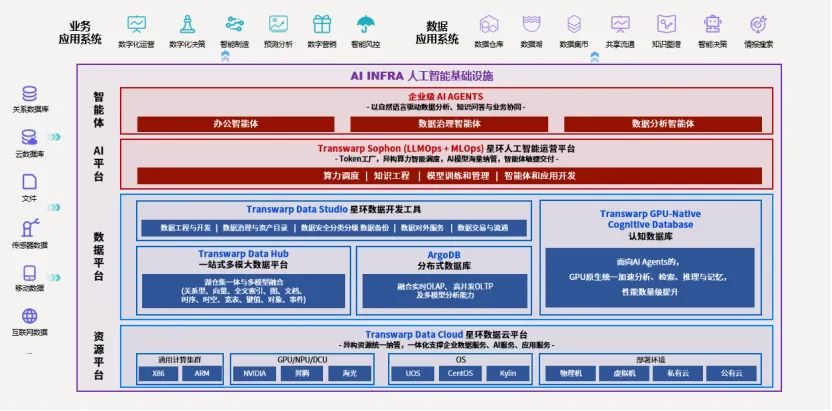Viewport: 832px width, 411px height.
Task: Select the 办公智能体 red box
Action: [x=236, y=124]
